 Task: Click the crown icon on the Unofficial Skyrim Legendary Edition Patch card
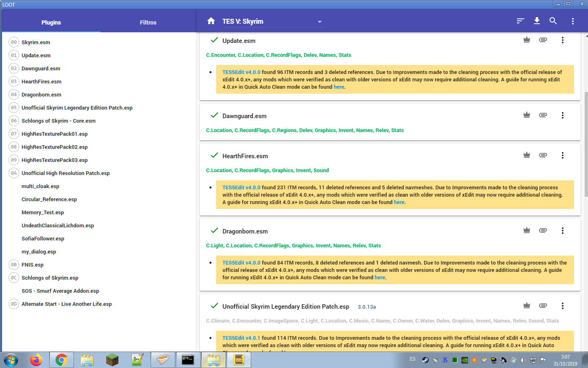tap(527, 306)
